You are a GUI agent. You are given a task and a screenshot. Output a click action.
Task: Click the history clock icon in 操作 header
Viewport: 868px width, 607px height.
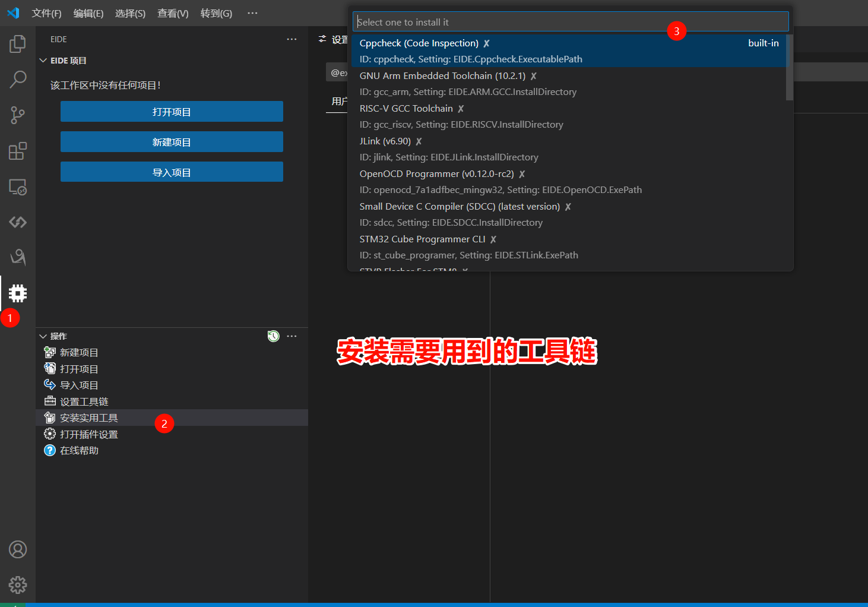pyautogui.click(x=273, y=336)
